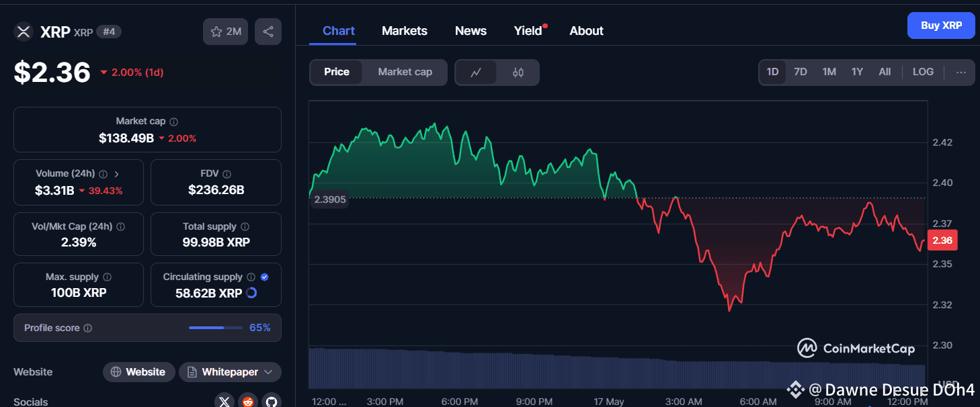Viewport: 980px width, 407px height.
Task: Show Vol/Mkt Cap info icon
Action: coord(121,227)
